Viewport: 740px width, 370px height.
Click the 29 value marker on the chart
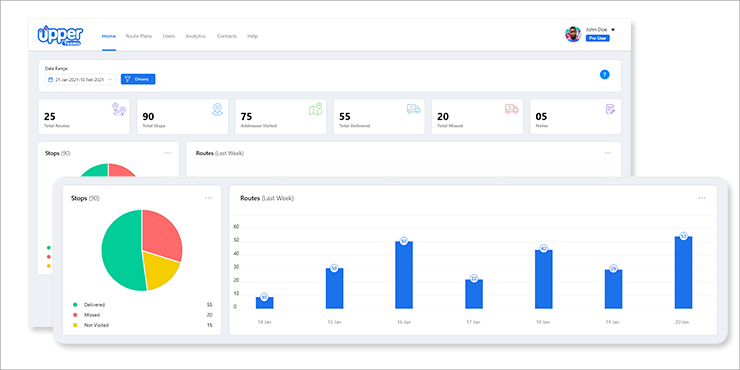tap(613, 269)
